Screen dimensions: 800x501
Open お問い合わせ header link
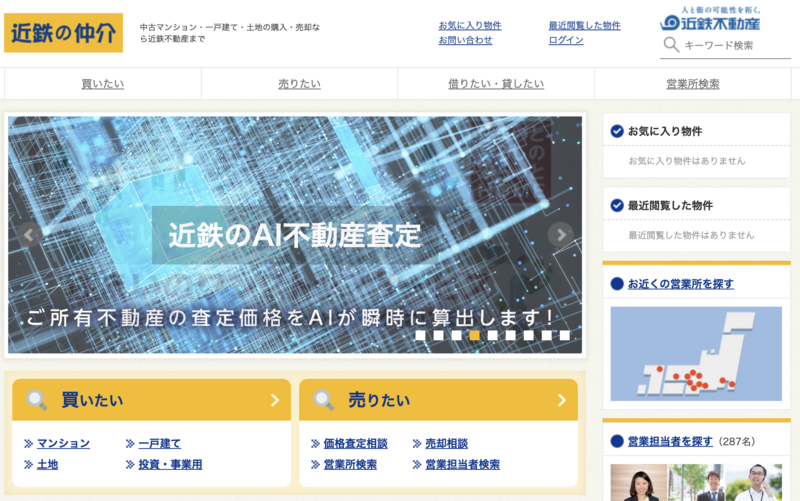click(x=465, y=40)
